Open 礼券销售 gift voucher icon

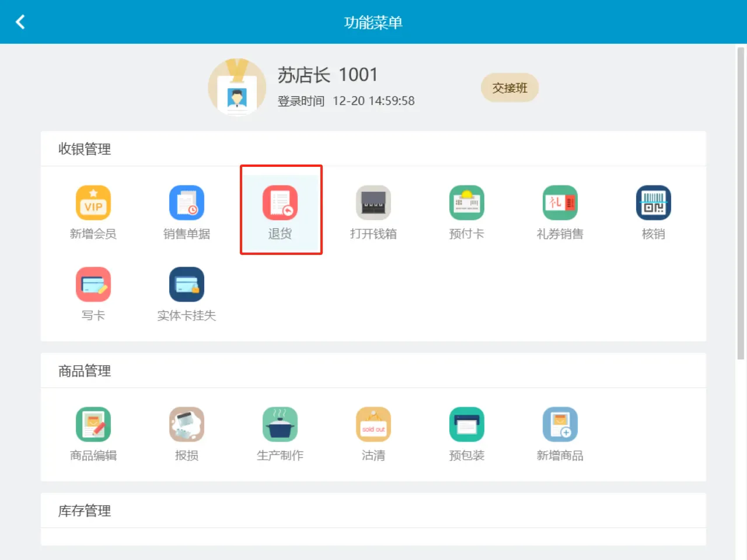pos(560,202)
